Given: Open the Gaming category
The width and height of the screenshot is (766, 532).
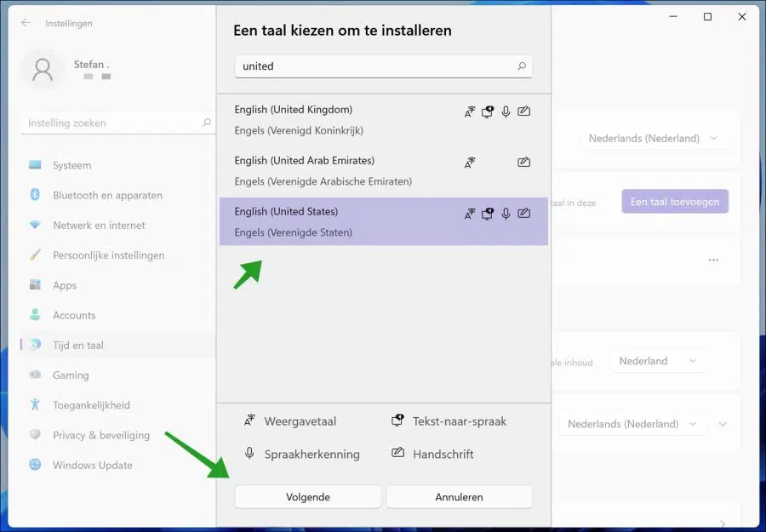Looking at the screenshot, I should tap(117, 375).
